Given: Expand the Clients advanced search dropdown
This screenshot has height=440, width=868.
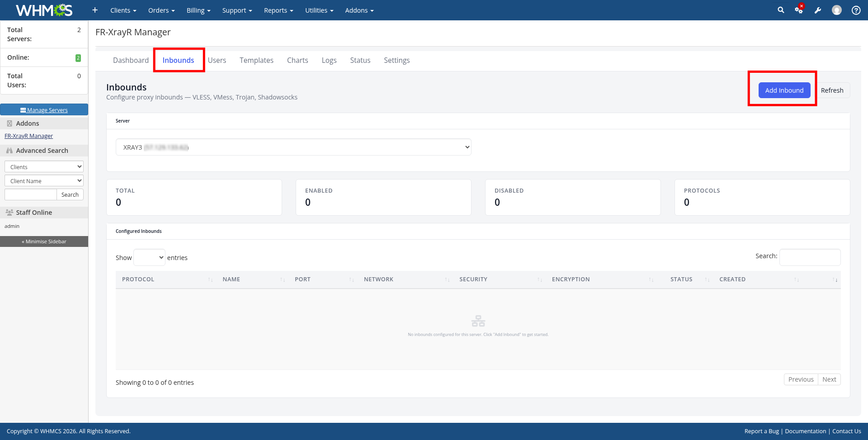Looking at the screenshot, I should click(44, 167).
